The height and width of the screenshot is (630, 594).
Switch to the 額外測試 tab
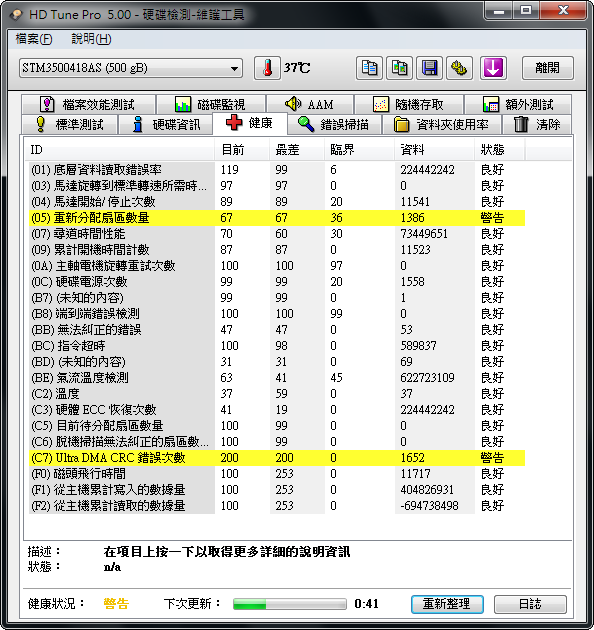518,104
